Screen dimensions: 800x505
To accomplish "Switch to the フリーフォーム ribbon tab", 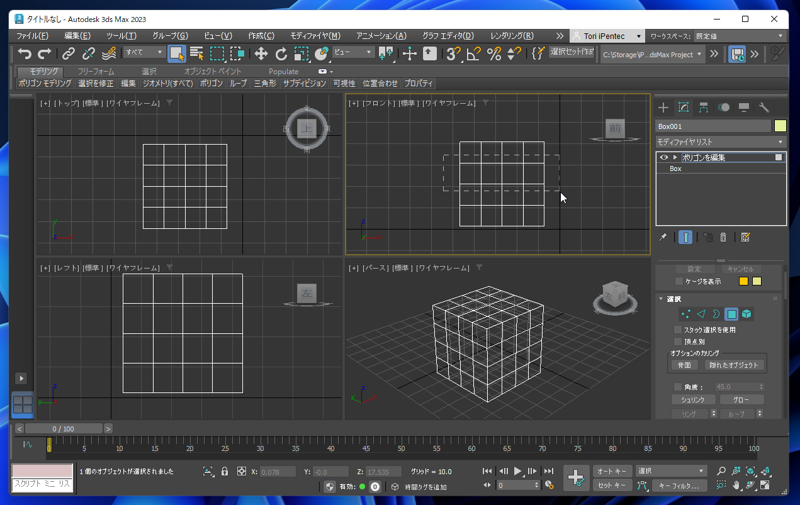I will click(x=96, y=71).
